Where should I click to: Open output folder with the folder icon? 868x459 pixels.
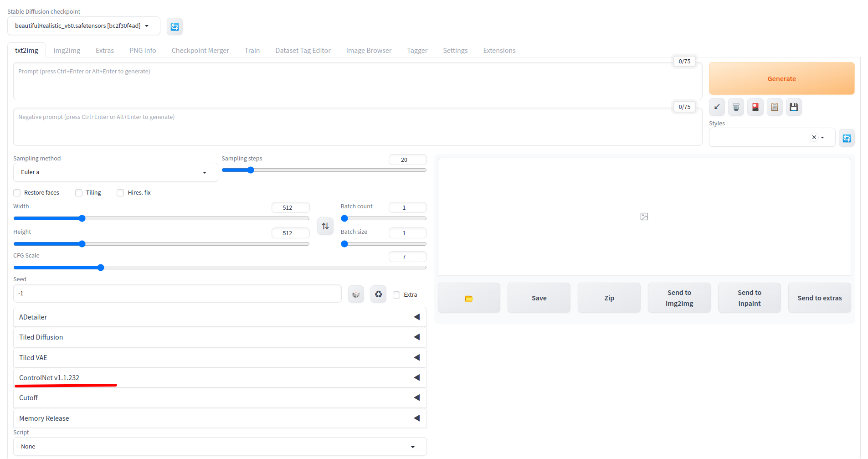tap(468, 298)
